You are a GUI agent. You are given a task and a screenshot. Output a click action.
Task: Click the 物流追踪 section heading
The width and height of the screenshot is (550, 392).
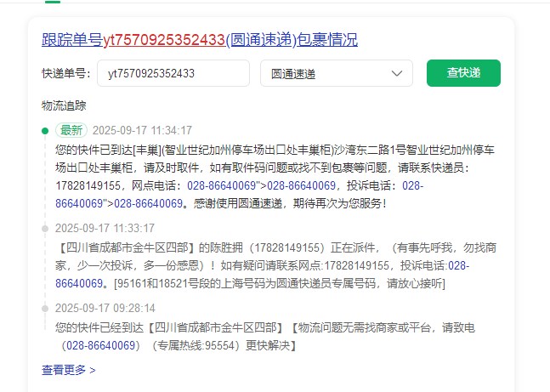(64, 105)
